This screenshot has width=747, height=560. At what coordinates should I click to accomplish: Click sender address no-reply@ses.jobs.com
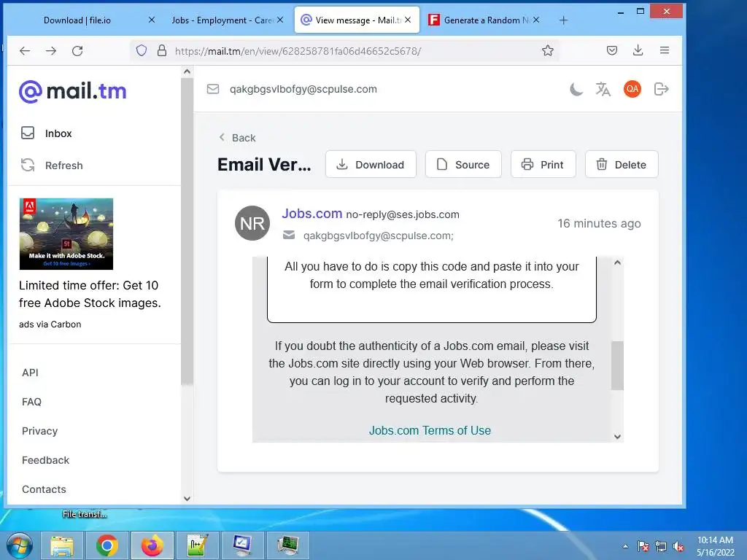pos(403,214)
